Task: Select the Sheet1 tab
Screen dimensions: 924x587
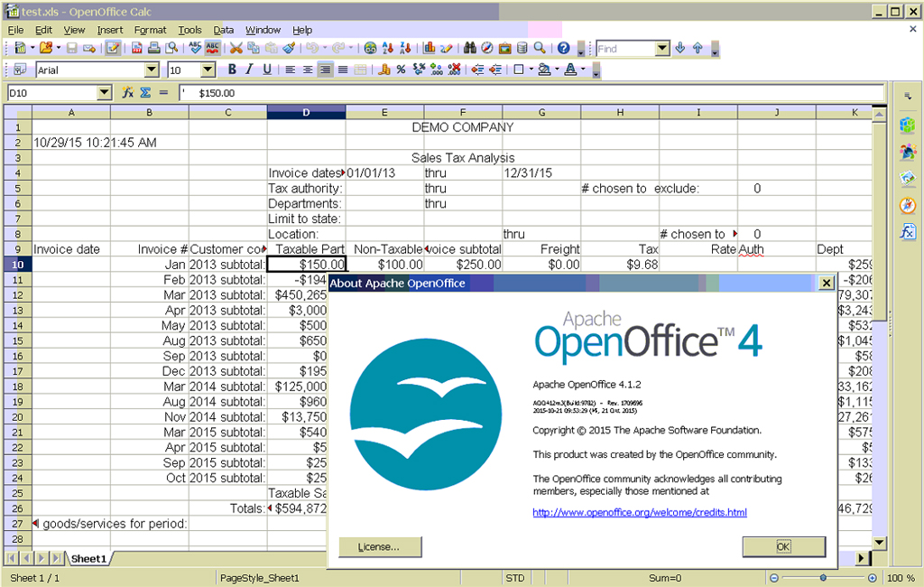Action: (x=88, y=558)
